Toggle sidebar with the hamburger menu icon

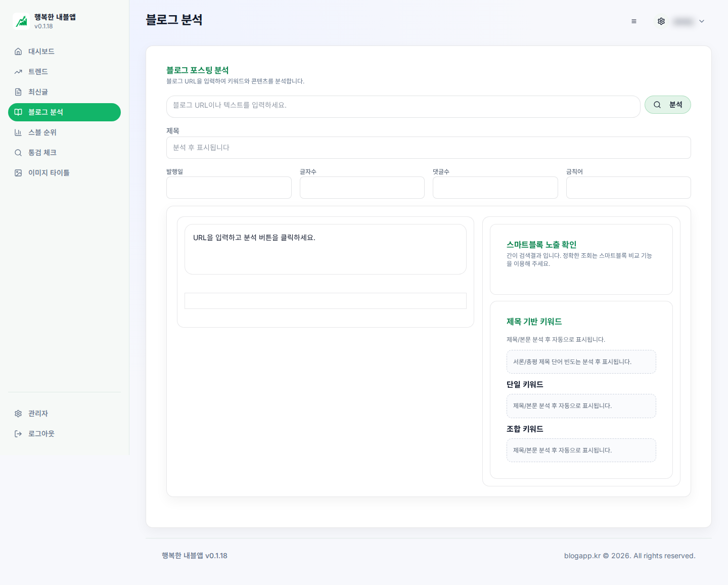coord(634,21)
